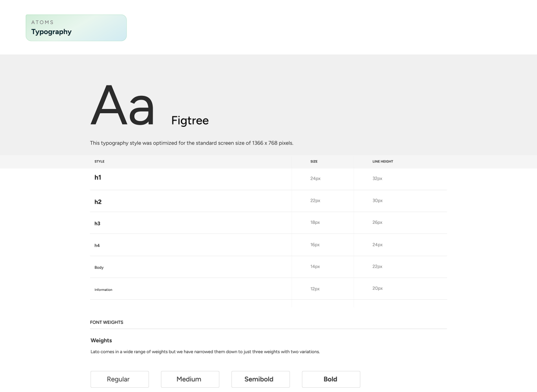Select the Body style row label
Screen dimensions: 537x392
coord(99,267)
